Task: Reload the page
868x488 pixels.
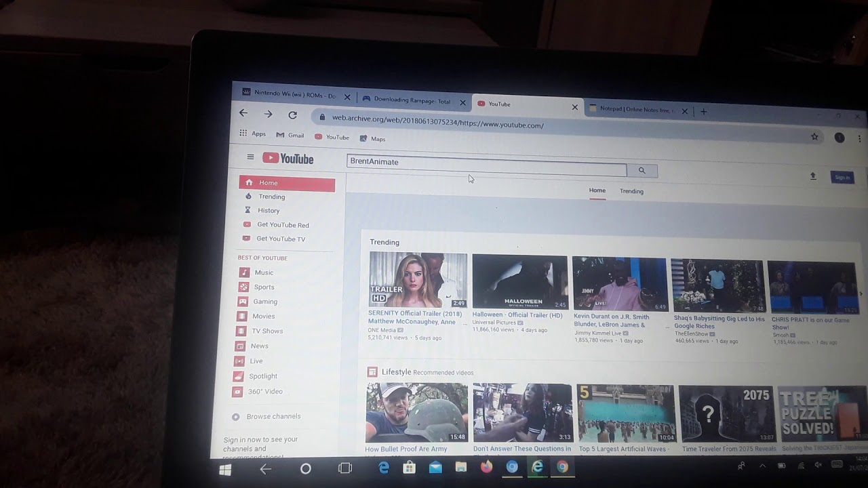Action: 292,115
